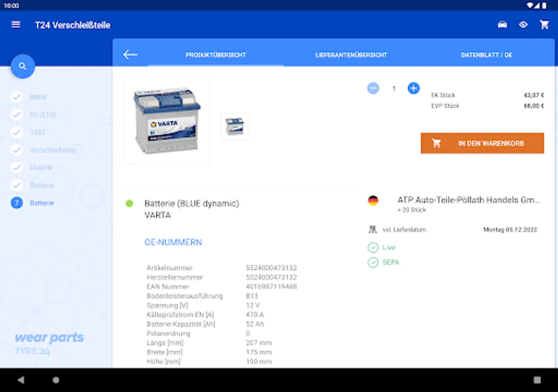The height and width of the screenshot is (392, 558).
Task: Click the delivery date Montag 05.12.2022
Action: (x=510, y=230)
